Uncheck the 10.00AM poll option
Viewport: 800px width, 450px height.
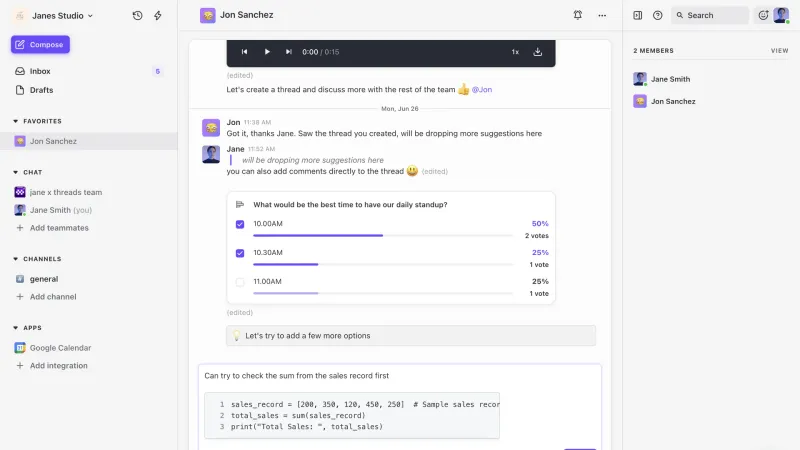(x=240, y=224)
